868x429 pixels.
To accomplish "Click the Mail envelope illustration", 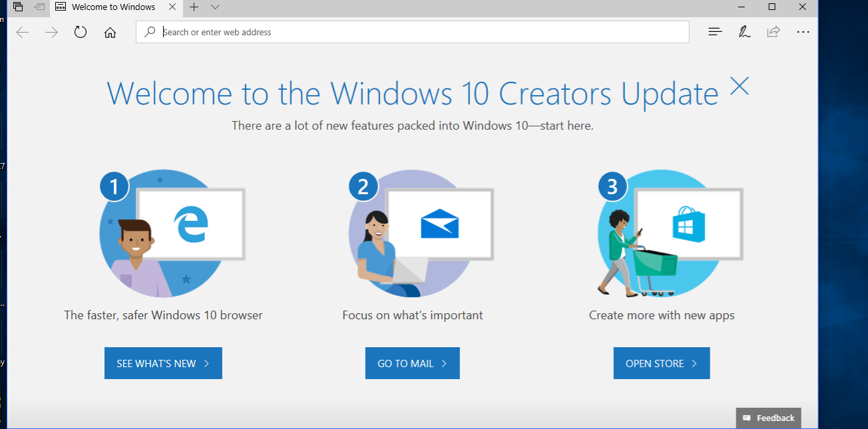I will [x=421, y=233].
